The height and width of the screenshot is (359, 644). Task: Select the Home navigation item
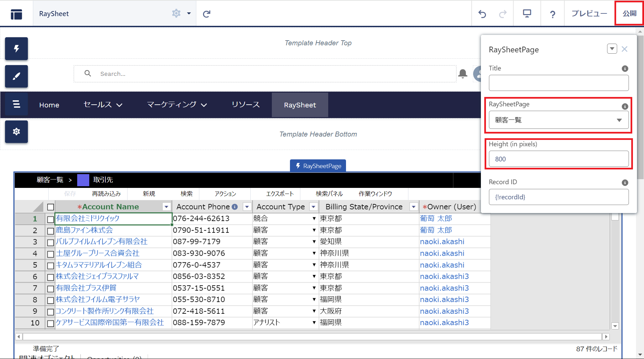pos(49,105)
